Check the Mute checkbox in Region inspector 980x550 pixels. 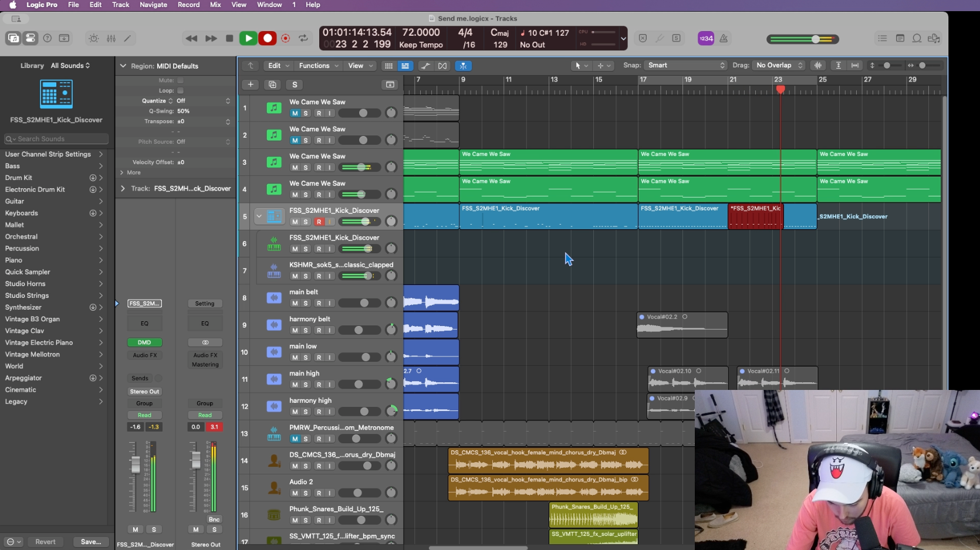tap(180, 80)
